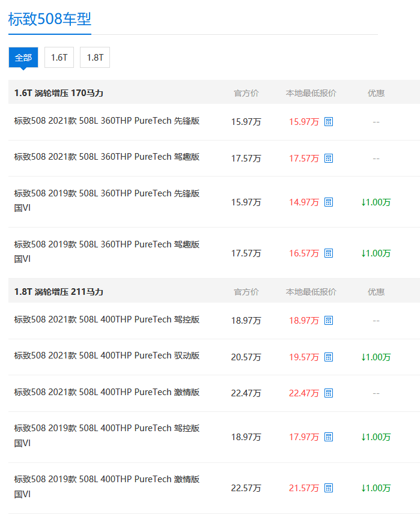Open calculator icon beside 17.57万 2021款驾趣版
This screenshot has width=420, height=514.
(x=329, y=159)
